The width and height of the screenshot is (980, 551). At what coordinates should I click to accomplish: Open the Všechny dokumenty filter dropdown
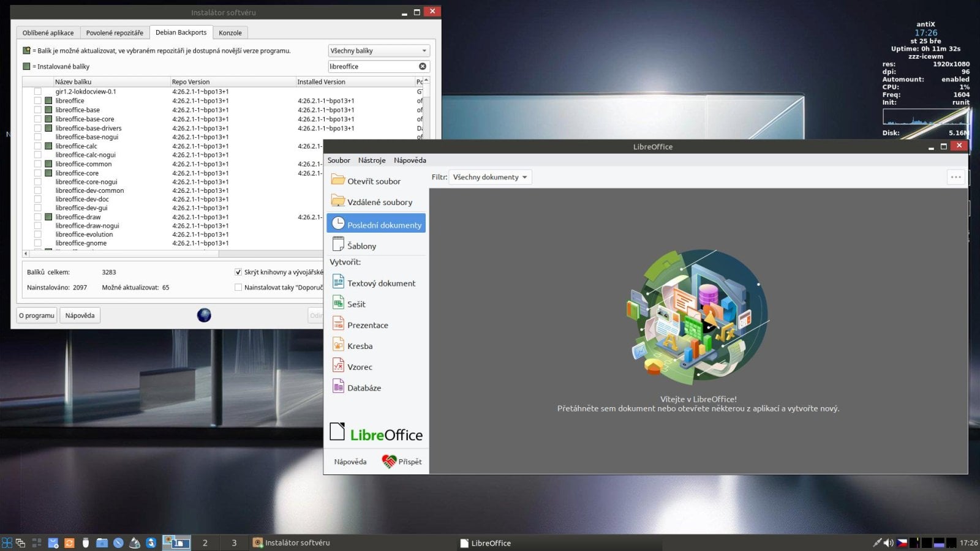pyautogui.click(x=490, y=177)
